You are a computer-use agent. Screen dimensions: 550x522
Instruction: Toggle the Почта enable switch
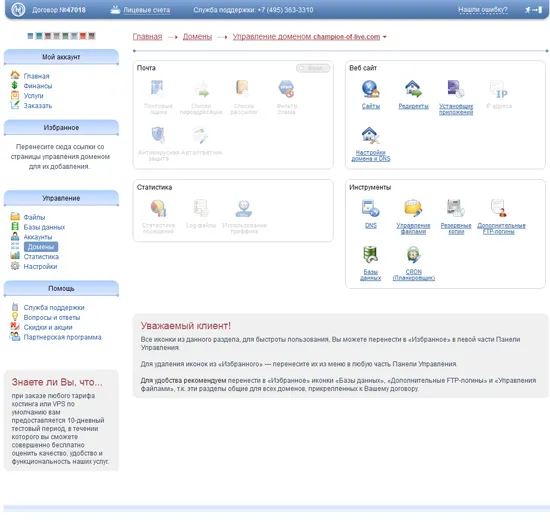click(x=313, y=68)
